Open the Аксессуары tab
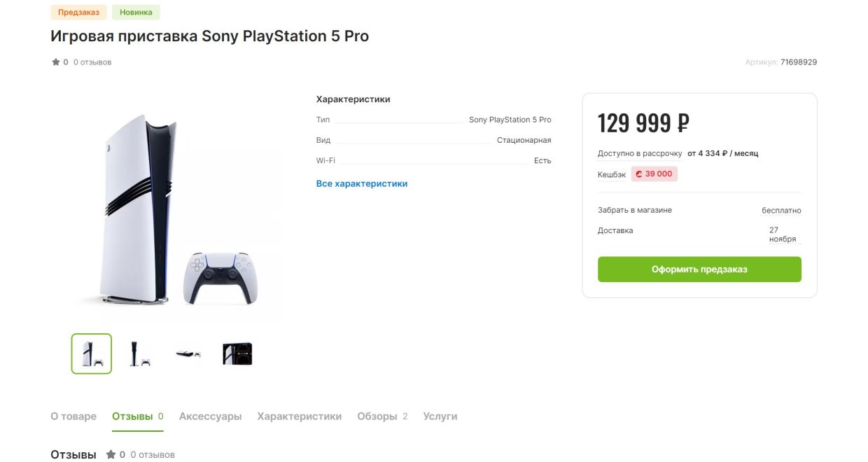 (210, 416)
